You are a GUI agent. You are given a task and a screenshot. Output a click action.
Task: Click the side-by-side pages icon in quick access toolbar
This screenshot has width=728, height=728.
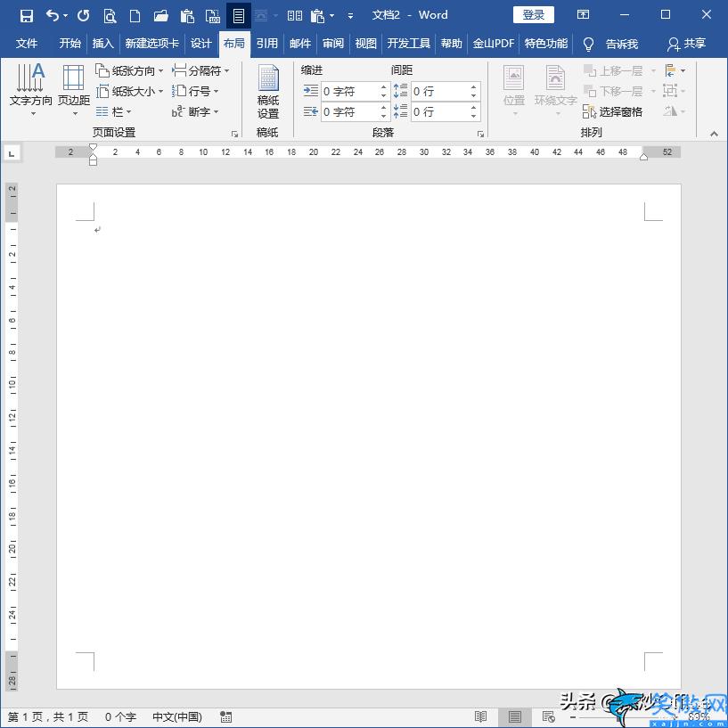point(294,16)
